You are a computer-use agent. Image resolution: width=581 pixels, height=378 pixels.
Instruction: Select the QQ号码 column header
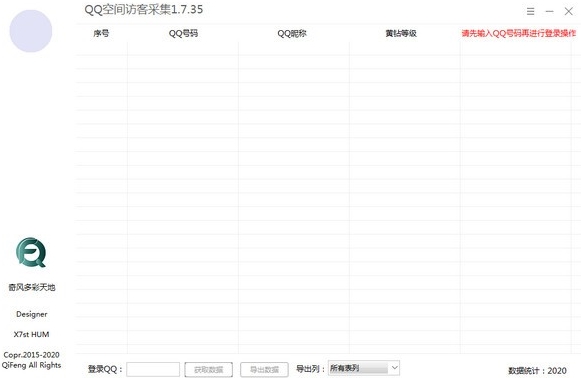[183, 33]
